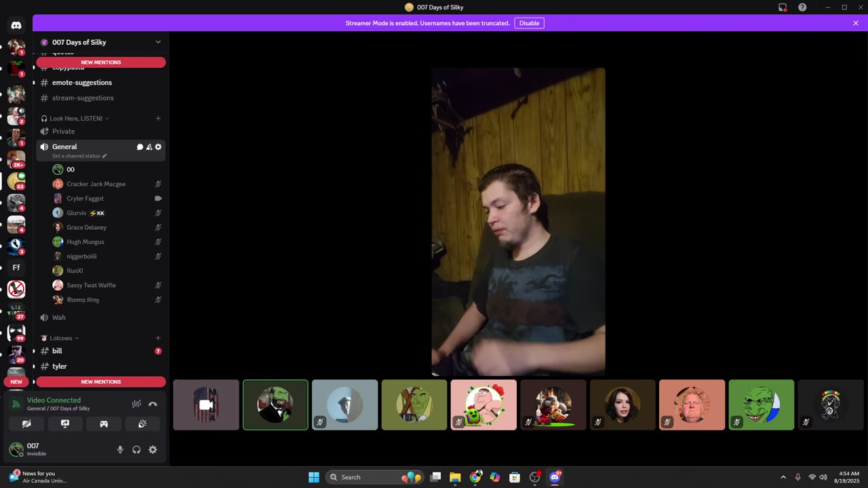
Task: Disconnect from the voice call
Action: click(153, 404)
